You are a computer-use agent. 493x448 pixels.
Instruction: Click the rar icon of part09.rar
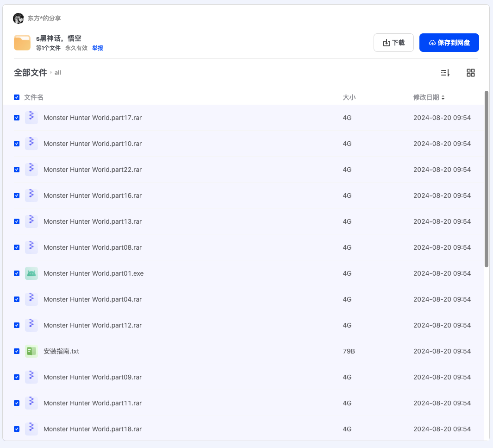tap(31, 377)
